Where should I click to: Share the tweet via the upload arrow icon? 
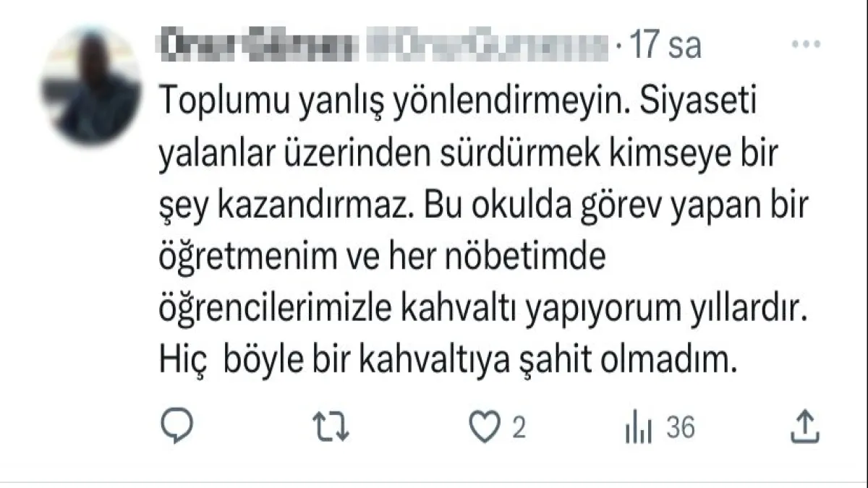(806, 427)
